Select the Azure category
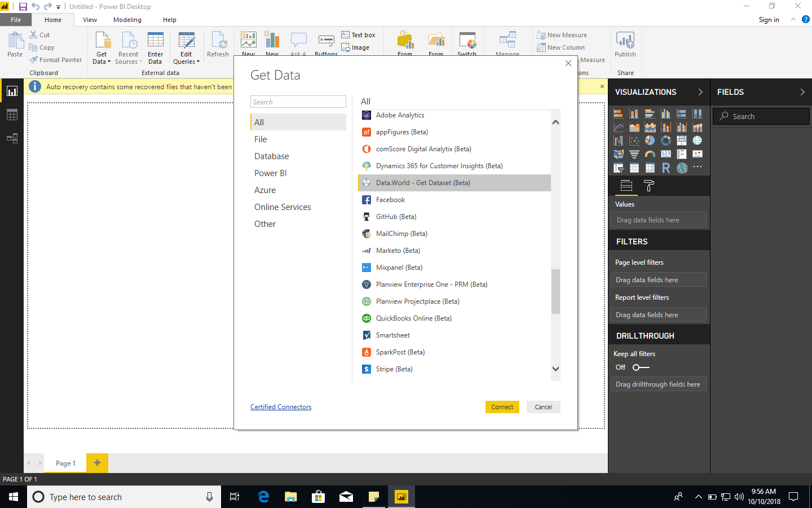 pyautogui.click(x=298, y=190)
